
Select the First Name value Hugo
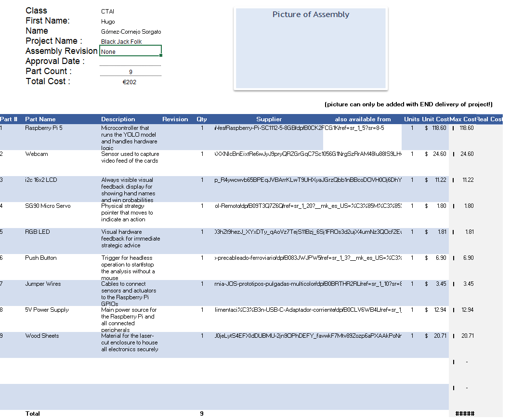pos(108,22)
